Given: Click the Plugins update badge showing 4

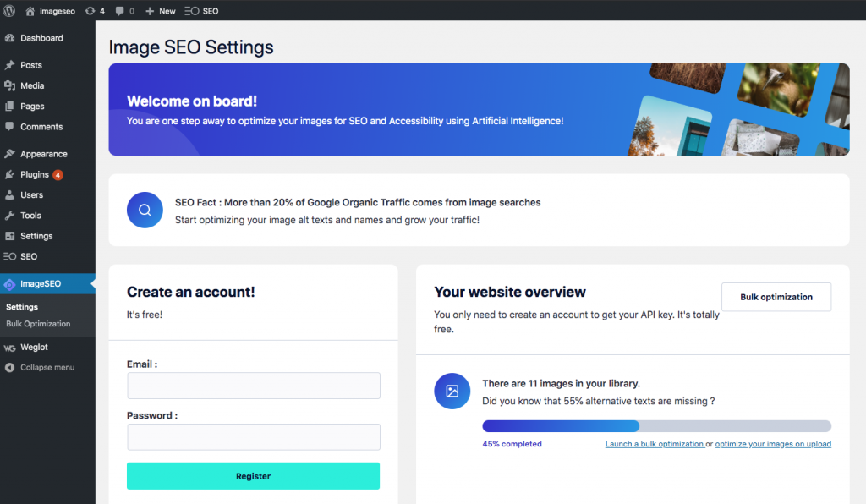Looking at the screenshot, I should [58, 175].
